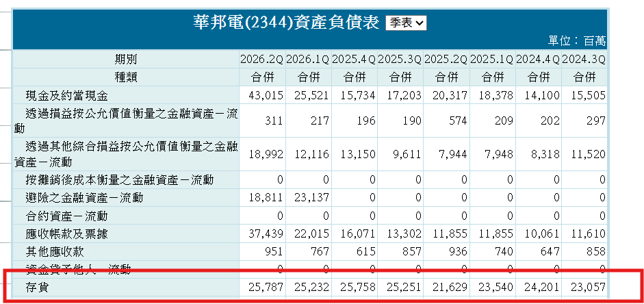Select the 種類 row header
The image size is (644, 304).
pyautogui.click(x=126, y=77)
